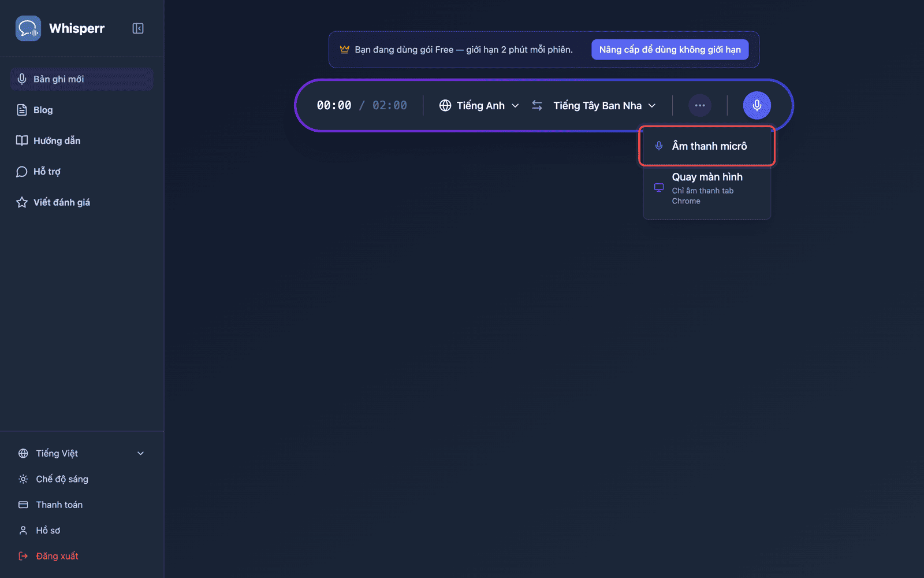This screenshot has height=578, width=924.
Task: Click the crown icon in the banner
Action: tap(345, 50)
